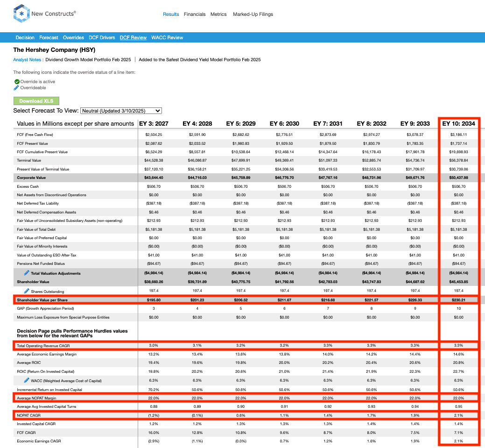Image resolution: width=485 pixels, height=448 pixels.
Task: Click the EY 9: 2033 column header
Action: 415,123
